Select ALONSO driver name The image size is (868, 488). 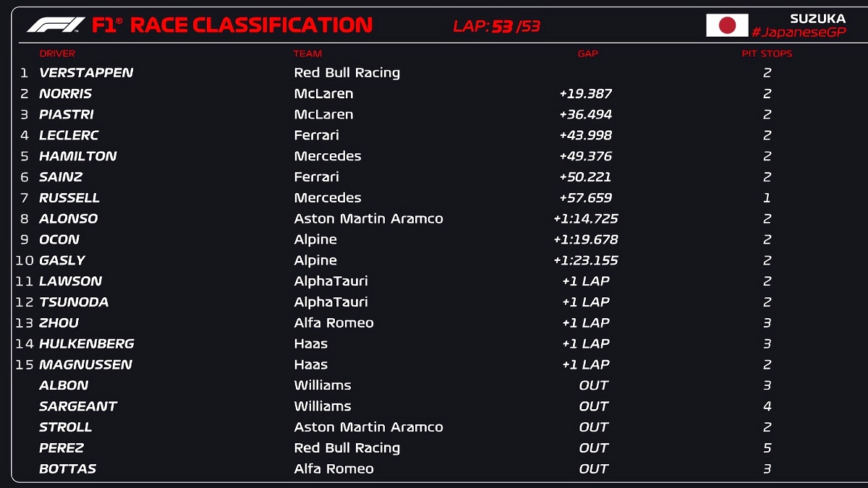tap(68, 219)
